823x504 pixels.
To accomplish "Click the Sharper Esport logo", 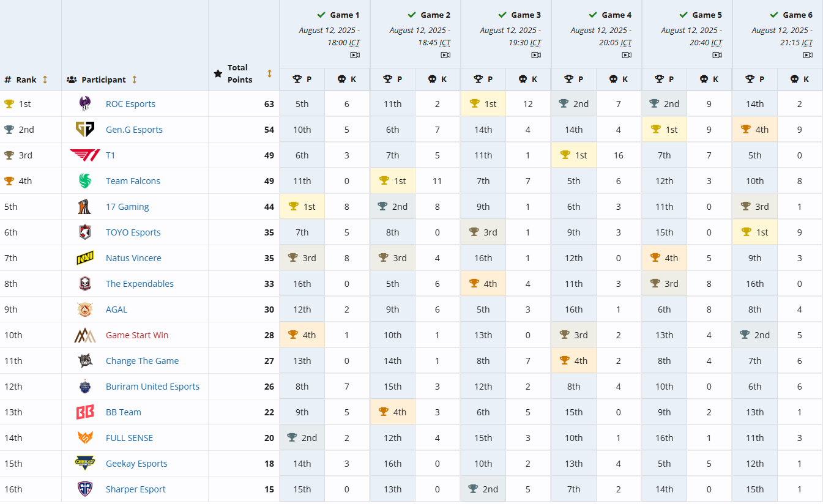I will point(84,489).
